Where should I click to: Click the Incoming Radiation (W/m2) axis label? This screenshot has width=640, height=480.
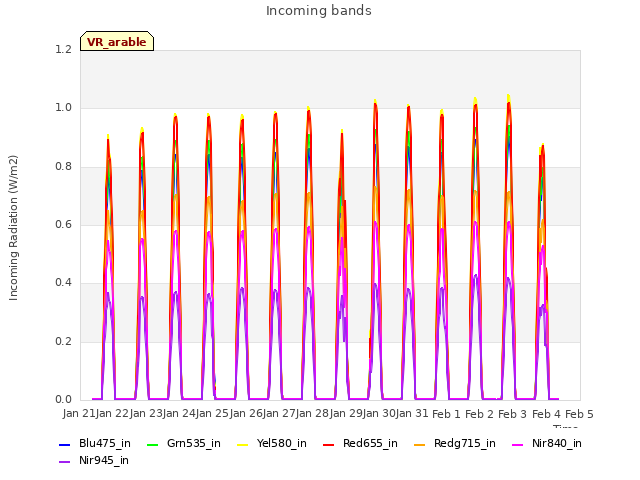(x=13, y=228)
